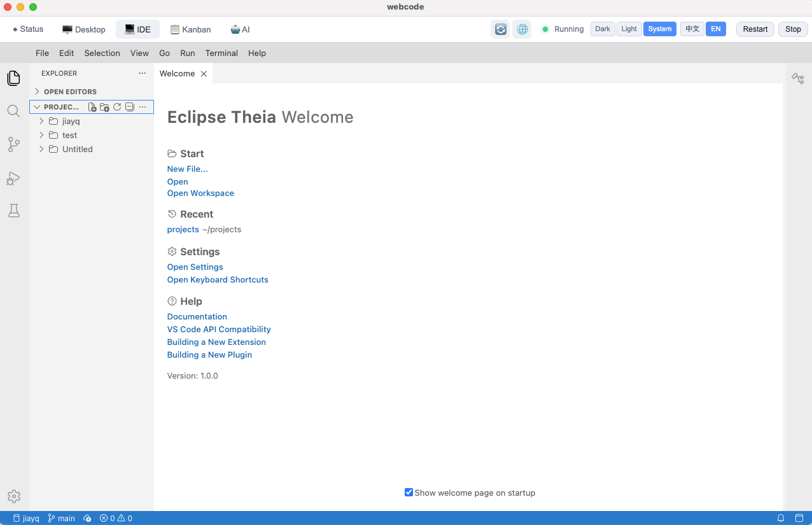Open the Search view in activity bar
This screenshot has width=812, height=525.
(x=13, y=111)
